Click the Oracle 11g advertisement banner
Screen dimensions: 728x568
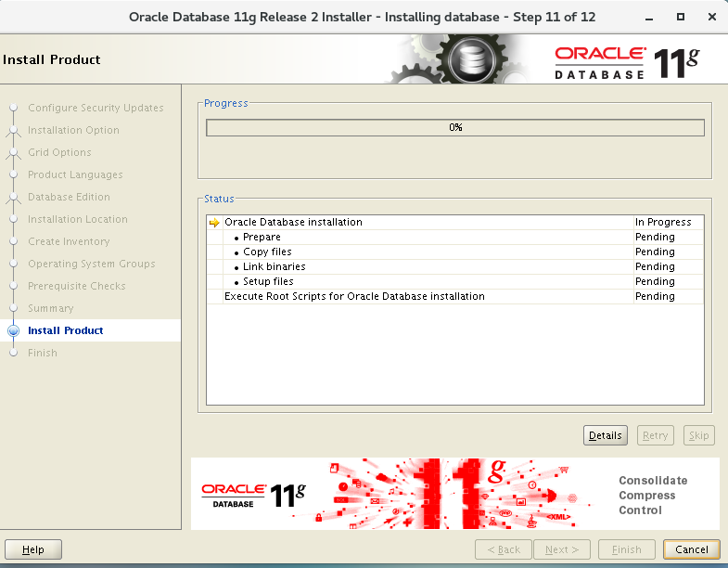[455, 494]
